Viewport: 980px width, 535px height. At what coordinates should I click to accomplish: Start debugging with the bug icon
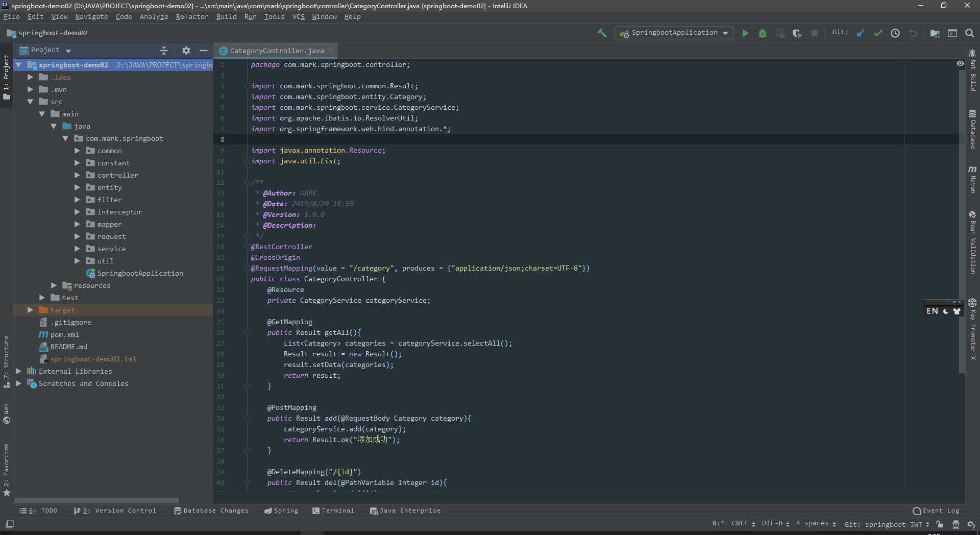(x=763, y=33)
